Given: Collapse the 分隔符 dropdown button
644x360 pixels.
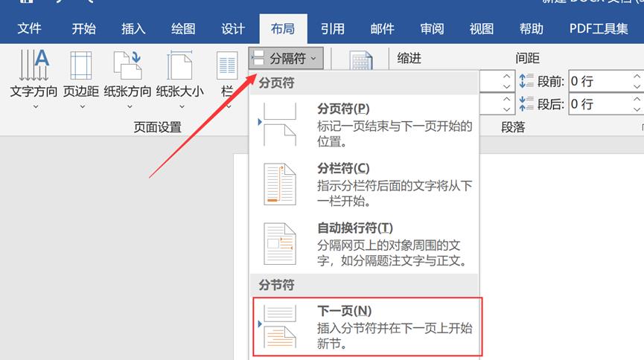Looking at the screenshot, I should coord(286,58).
